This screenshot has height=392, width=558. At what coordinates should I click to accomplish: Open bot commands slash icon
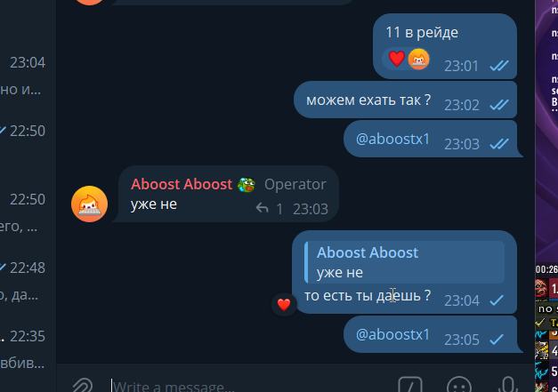coord(410,385)
